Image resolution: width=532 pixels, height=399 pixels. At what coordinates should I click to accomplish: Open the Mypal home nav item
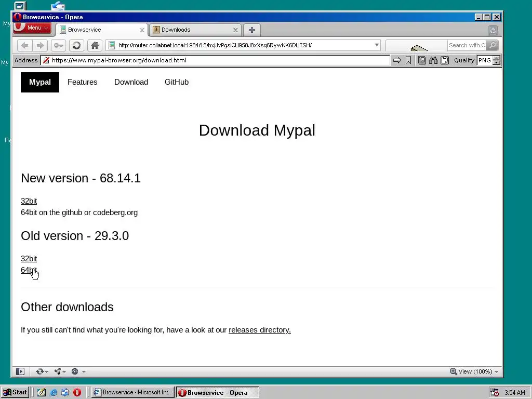(x=39, y=82)
